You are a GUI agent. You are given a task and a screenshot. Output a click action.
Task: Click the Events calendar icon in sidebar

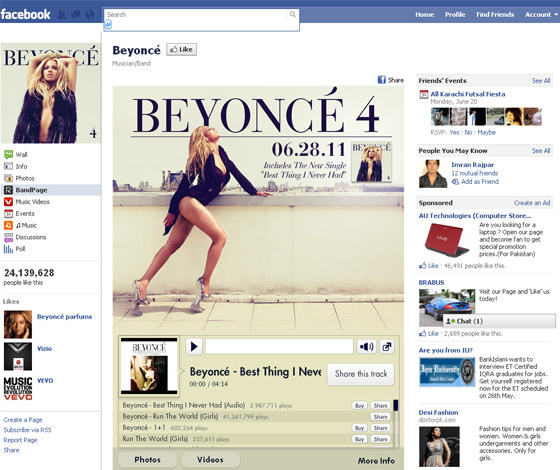(8, 214)
